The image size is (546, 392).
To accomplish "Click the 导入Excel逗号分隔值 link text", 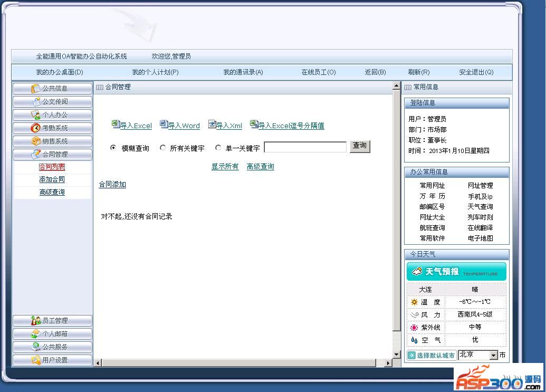I will (x=291, y=126).
